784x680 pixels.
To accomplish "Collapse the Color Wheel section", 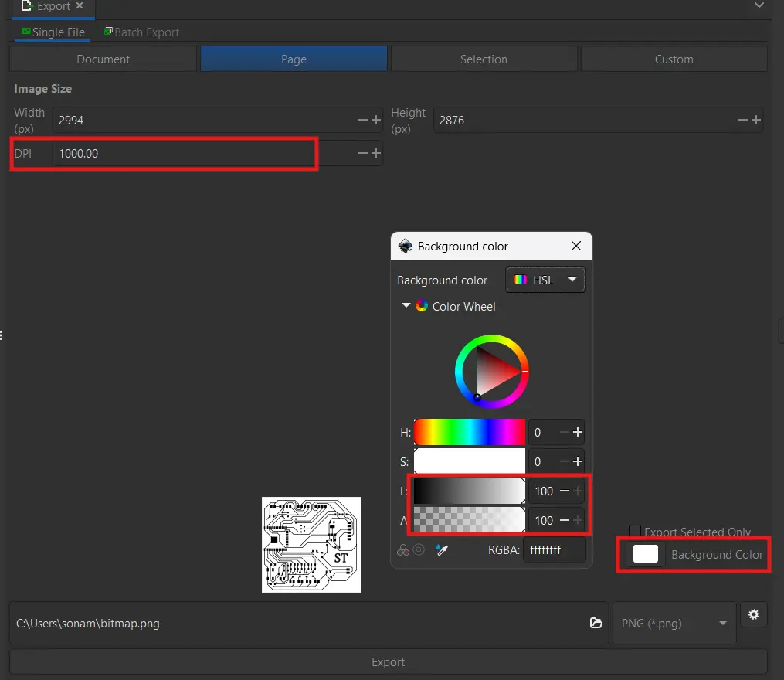I will [406, 305].
